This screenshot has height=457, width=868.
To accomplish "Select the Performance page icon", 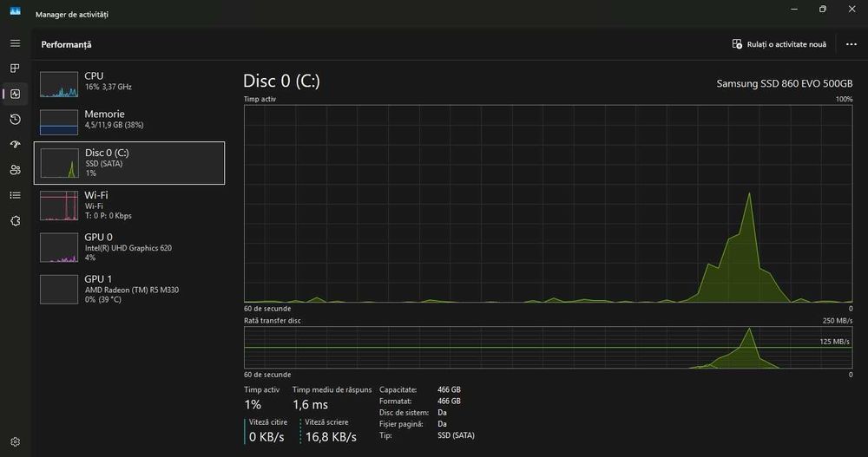I will [15, 94].
